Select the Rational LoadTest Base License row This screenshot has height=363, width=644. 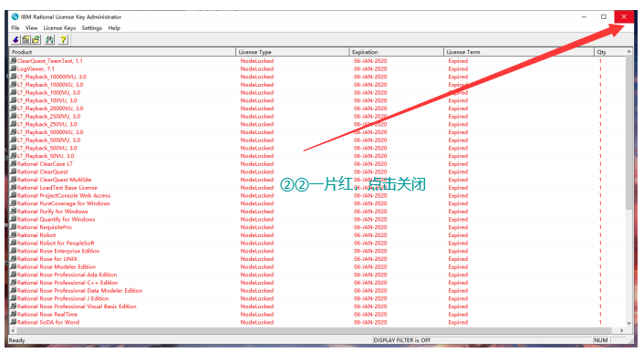[x=317, y=188]
